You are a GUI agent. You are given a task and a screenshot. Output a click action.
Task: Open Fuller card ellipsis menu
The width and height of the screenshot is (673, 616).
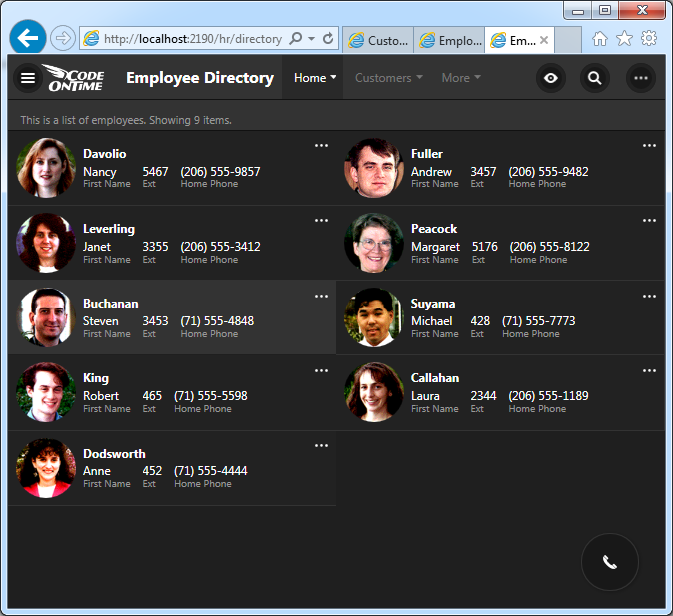[x=649, y=145]
